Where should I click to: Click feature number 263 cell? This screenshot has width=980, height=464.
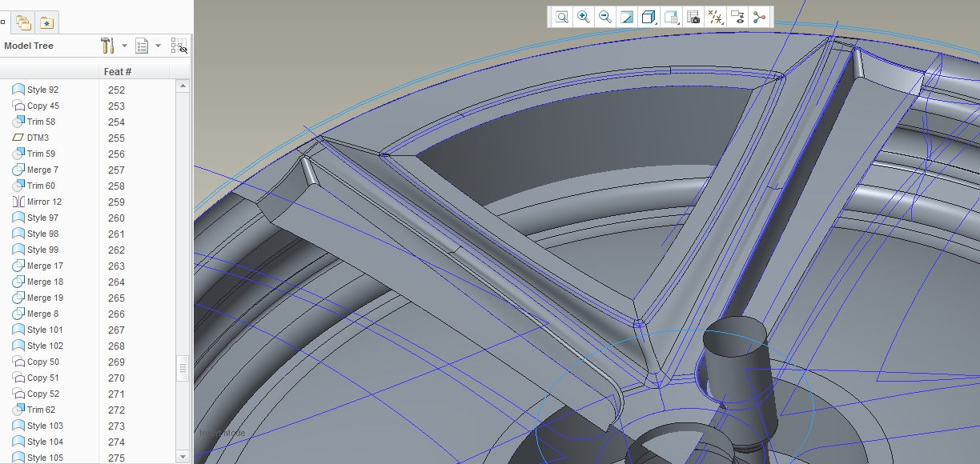pos(116,266)
